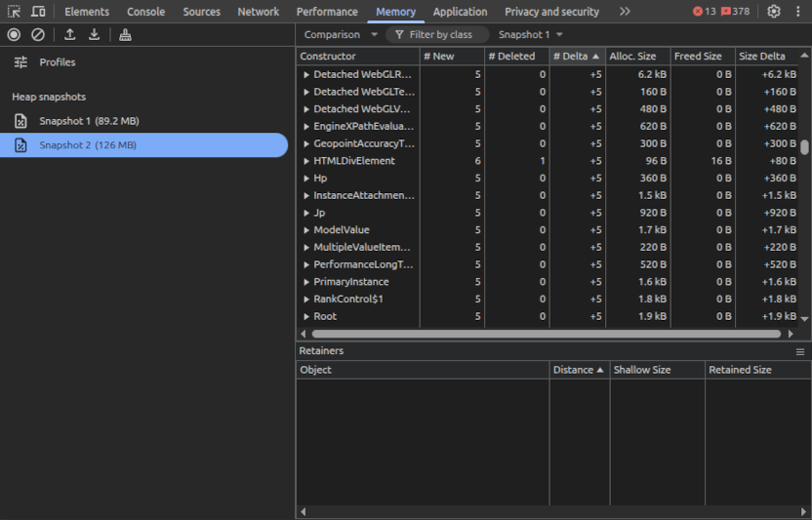The image size is (812, 520).
Task: Expand the ModelValue constructor row
Action: point(306,230)
